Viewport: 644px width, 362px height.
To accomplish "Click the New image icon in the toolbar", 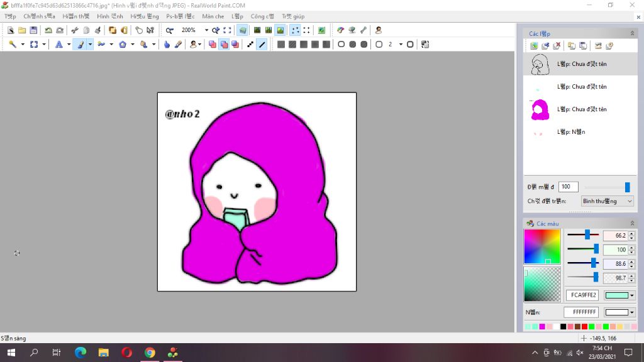I will (x=11, y=30).
